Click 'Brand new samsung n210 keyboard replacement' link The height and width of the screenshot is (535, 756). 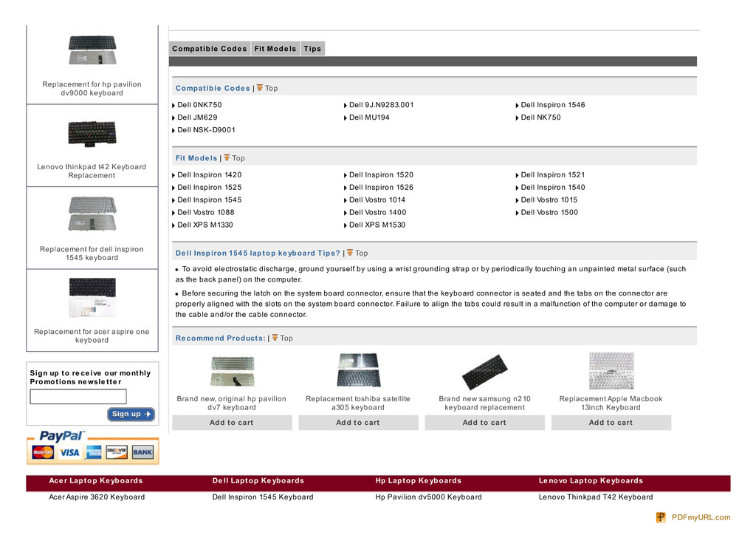click(484, 403)
